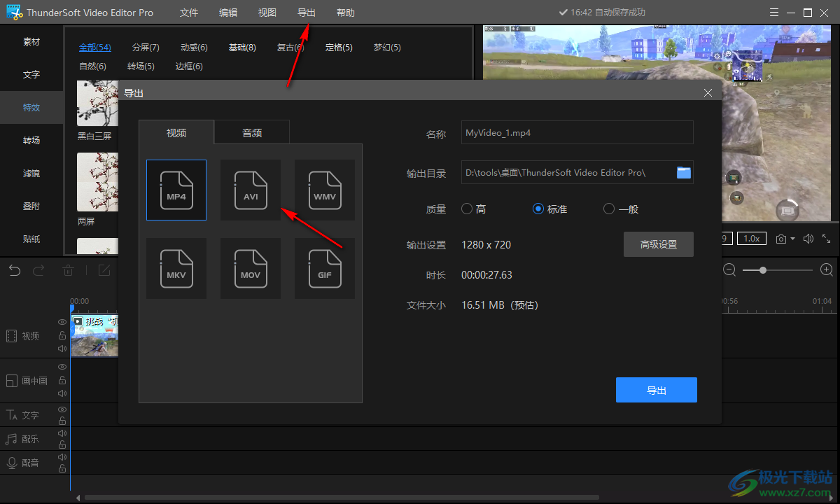
Task: Click the 视频 track film strip icon
Action: (x=11, y=336)
